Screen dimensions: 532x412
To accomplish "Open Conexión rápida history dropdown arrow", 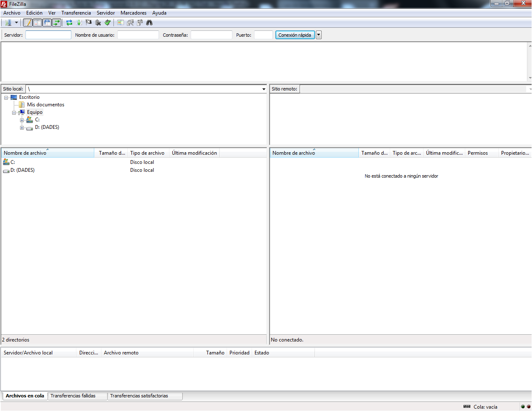I will (319, 35).
